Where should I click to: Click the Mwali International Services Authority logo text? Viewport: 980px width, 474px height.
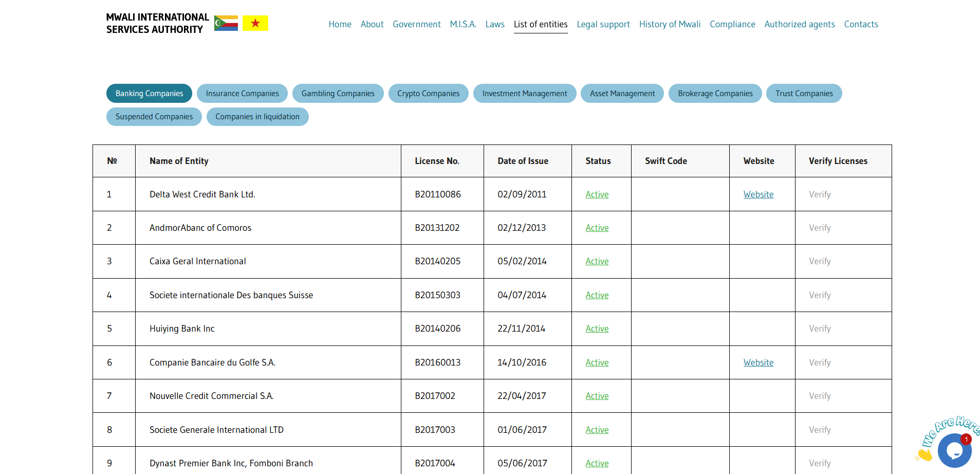click(x=157, y=24)
